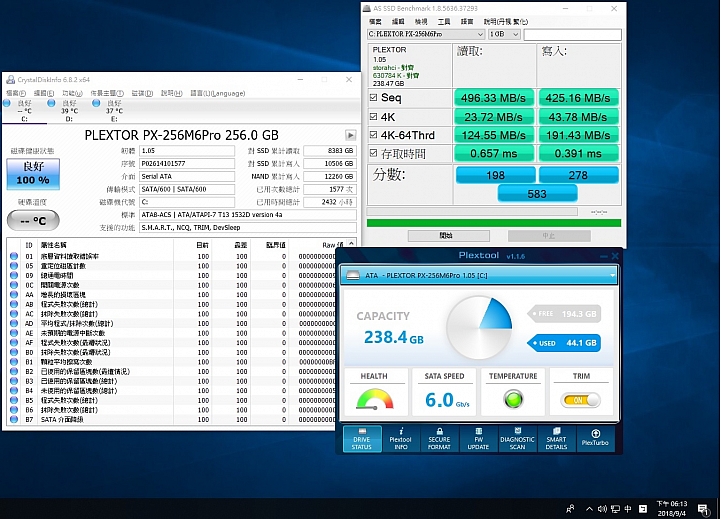Click blue status circle for SMART ID 09
The height and width of the screenshot is (519, 721).
(x=14, y=275)
